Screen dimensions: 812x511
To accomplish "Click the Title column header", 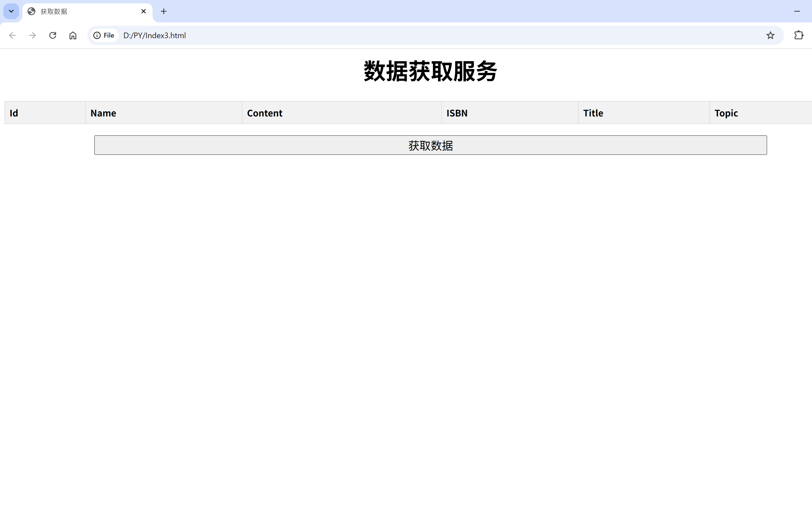I will coord(593,113).
